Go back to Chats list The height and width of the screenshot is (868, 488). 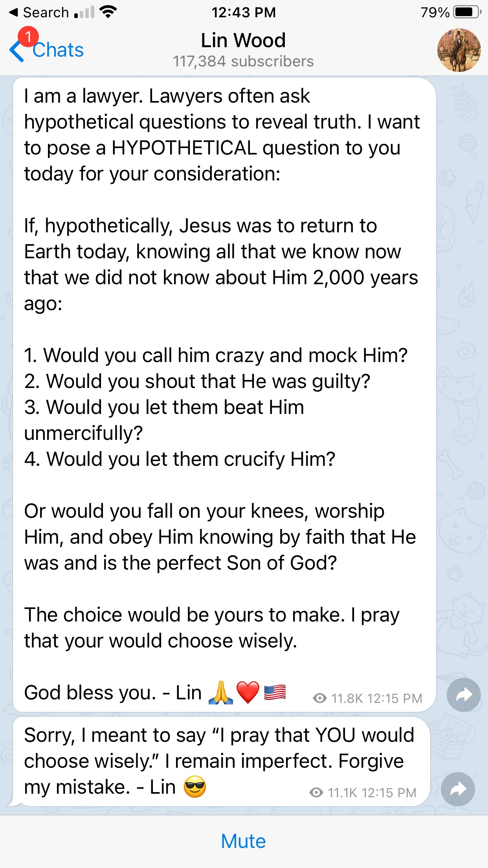coord(58,50)
